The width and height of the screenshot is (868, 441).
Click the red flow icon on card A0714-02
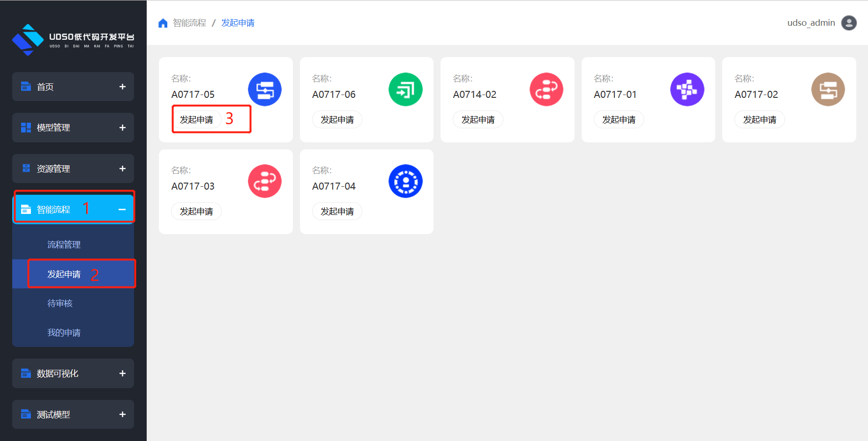point(546,89)
